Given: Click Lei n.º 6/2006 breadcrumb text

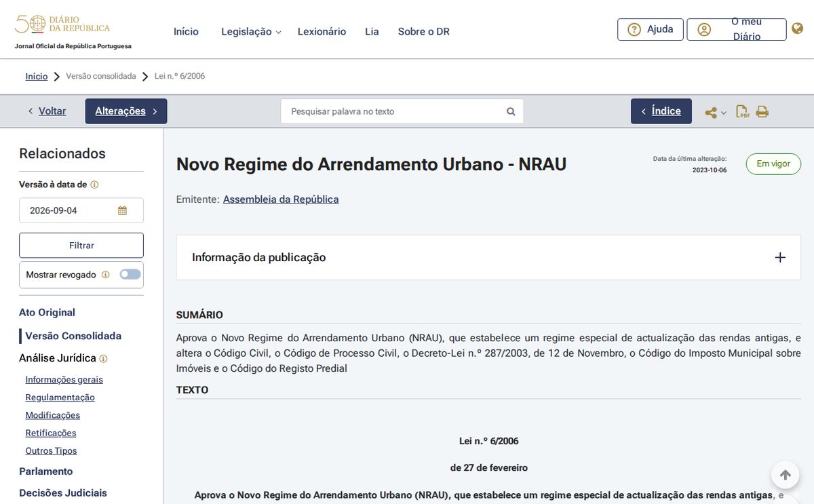Looking at the screenshot, I should point(180,76).
